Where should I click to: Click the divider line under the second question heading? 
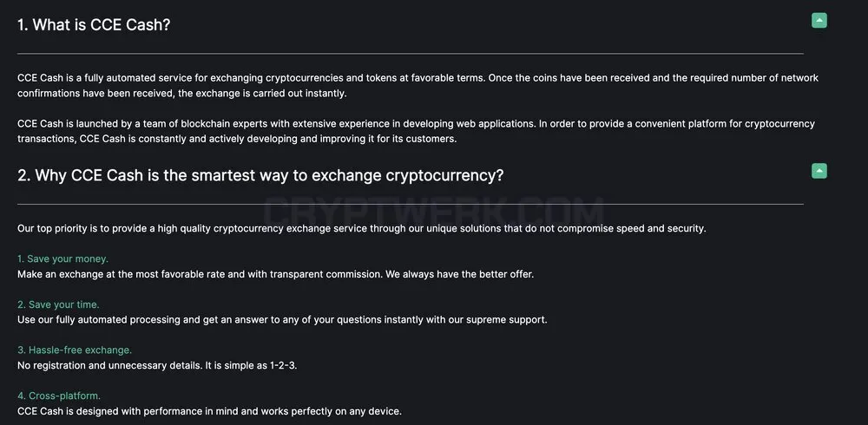click(411, 204)
